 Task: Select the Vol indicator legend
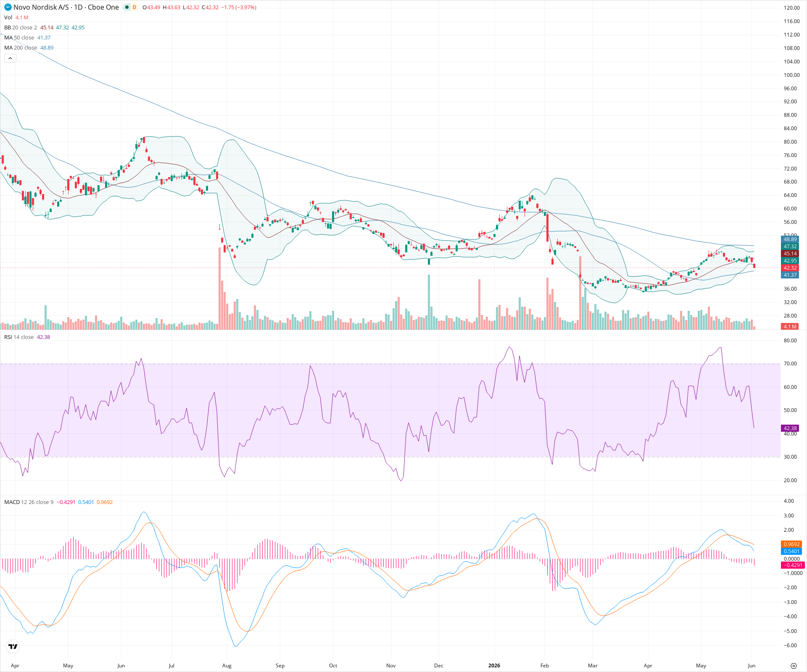(x=8, y=17)
